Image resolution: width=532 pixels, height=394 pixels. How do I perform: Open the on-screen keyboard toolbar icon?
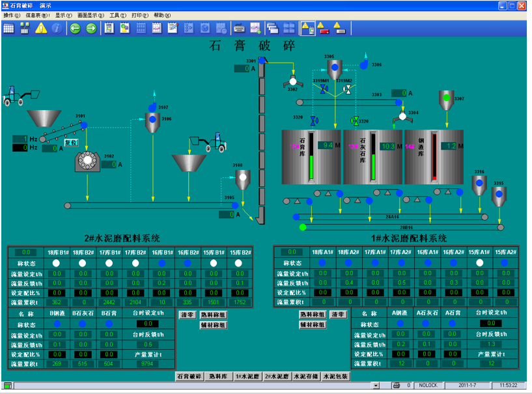pyautogui.click(x=240, y=29)
